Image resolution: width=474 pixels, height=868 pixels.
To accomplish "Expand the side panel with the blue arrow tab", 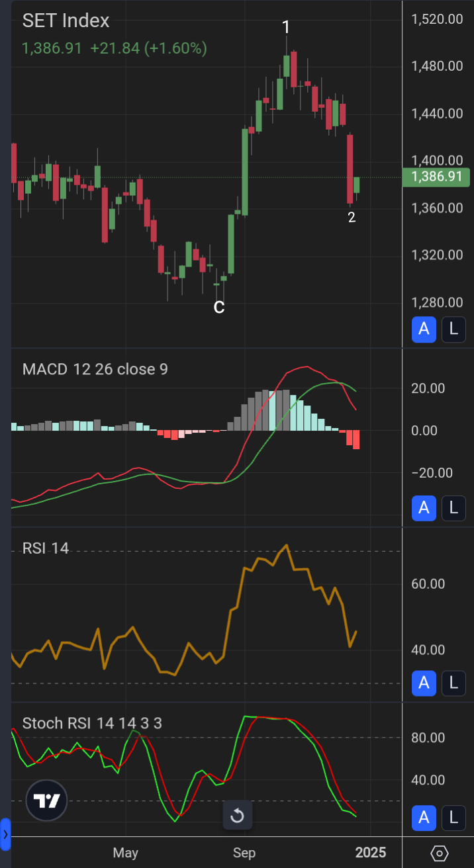I will point(6,834).
